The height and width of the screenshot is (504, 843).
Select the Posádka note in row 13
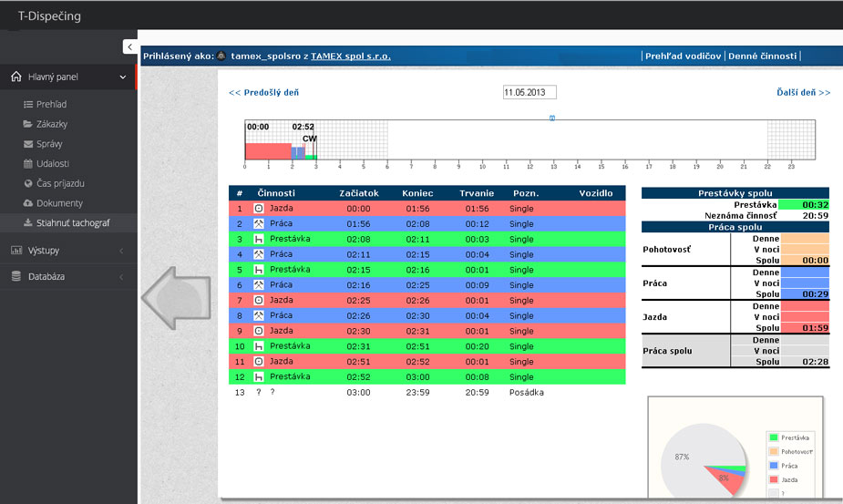pos(527,392)
